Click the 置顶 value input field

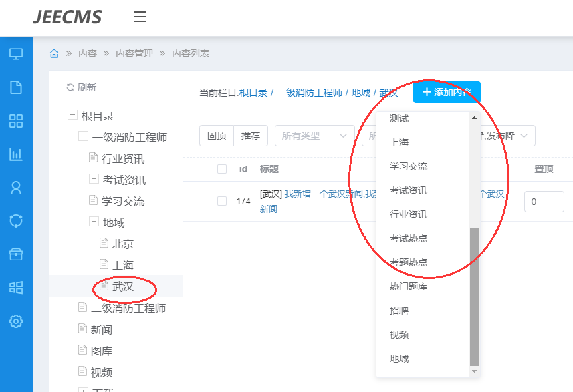tap(544, 202)
